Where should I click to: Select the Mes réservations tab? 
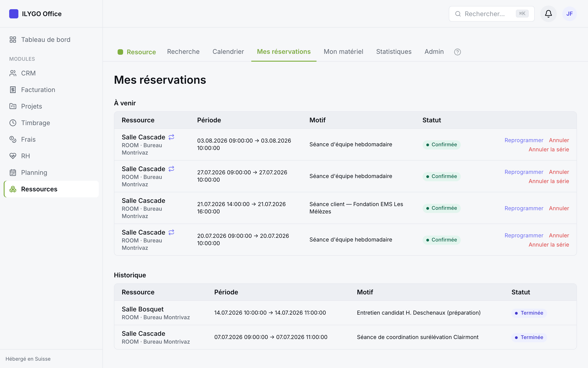pos(284,52)
